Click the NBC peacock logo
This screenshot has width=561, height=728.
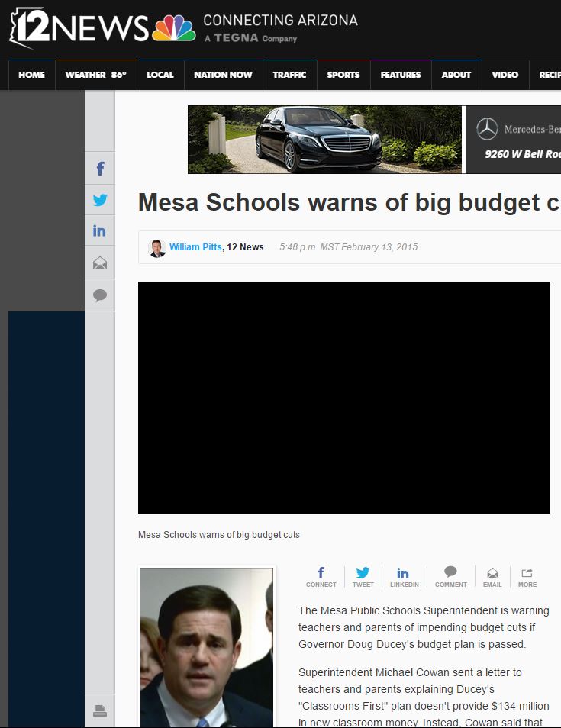point(174,28)
